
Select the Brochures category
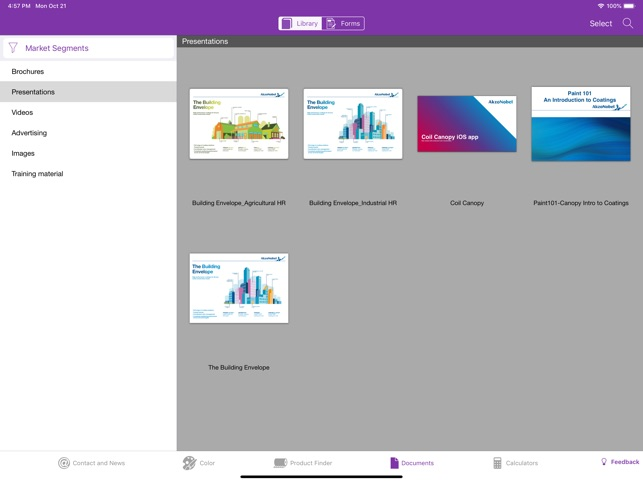pos(88,71)
